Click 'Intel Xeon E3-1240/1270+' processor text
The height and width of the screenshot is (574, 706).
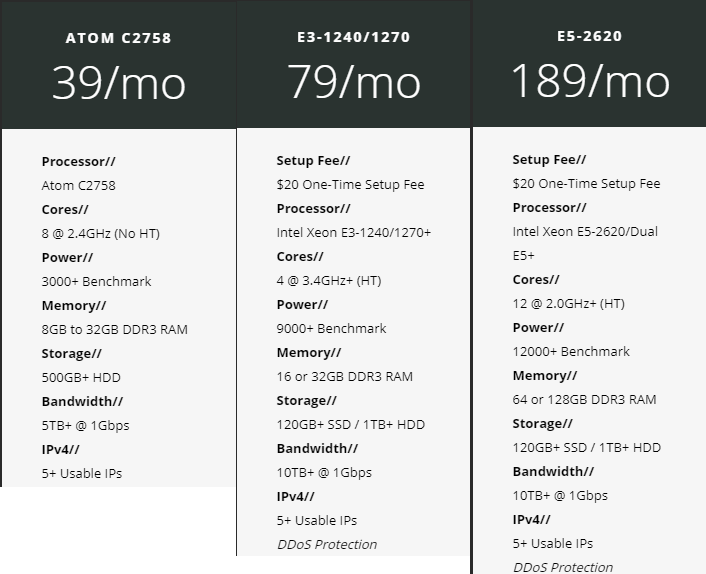coord(353,232)
